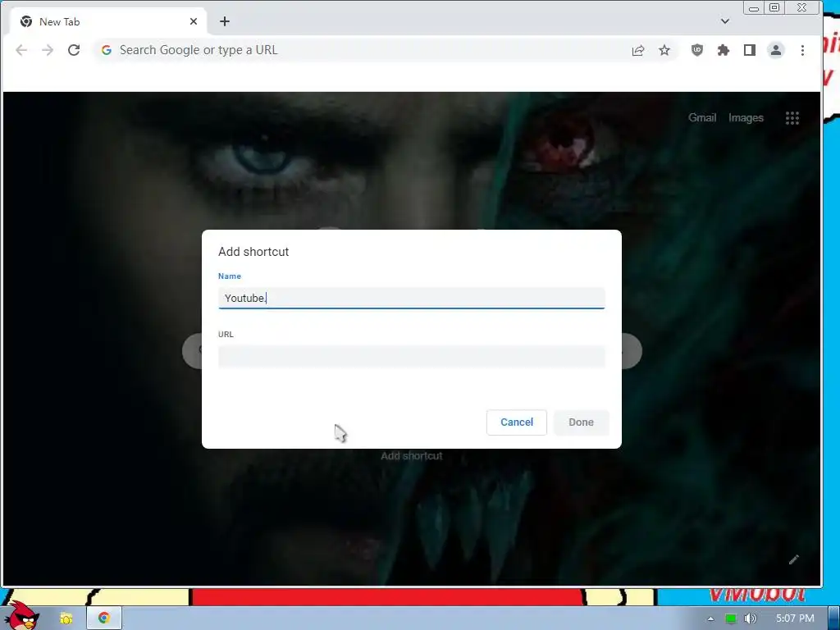Go back using the browser back arrow
This screenshot has height=630, width=840.
(21, 50)
